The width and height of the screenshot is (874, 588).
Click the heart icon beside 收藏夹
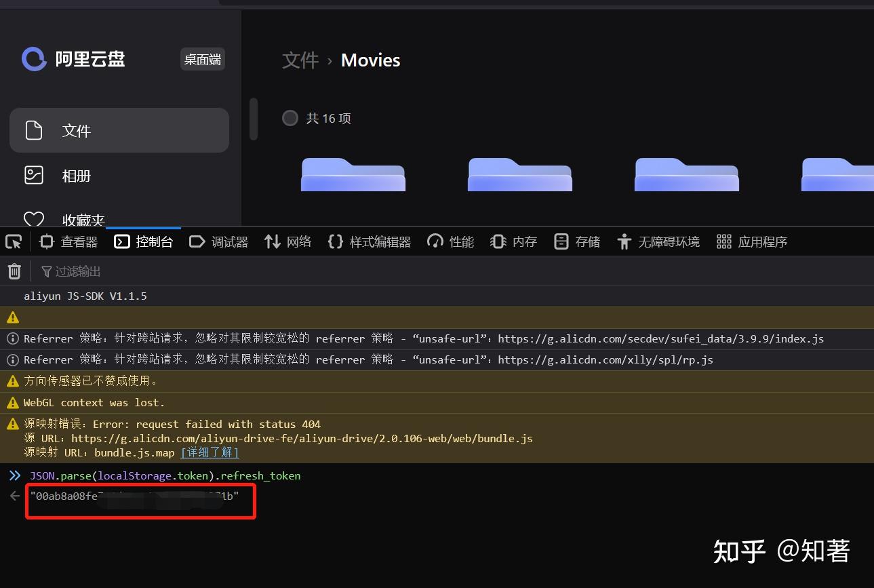coord(34,219)
